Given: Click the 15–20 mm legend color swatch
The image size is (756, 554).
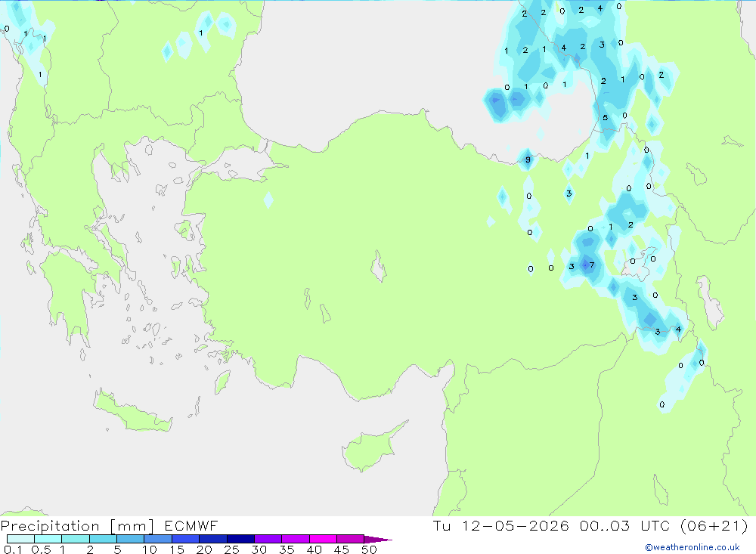Looking at the screenshot, I should [x=186, y=539].
